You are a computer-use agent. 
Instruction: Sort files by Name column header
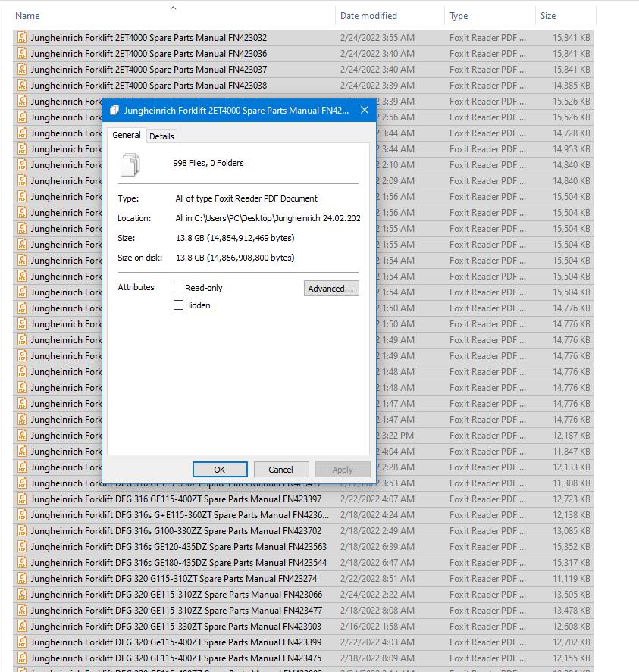point(27,16)
